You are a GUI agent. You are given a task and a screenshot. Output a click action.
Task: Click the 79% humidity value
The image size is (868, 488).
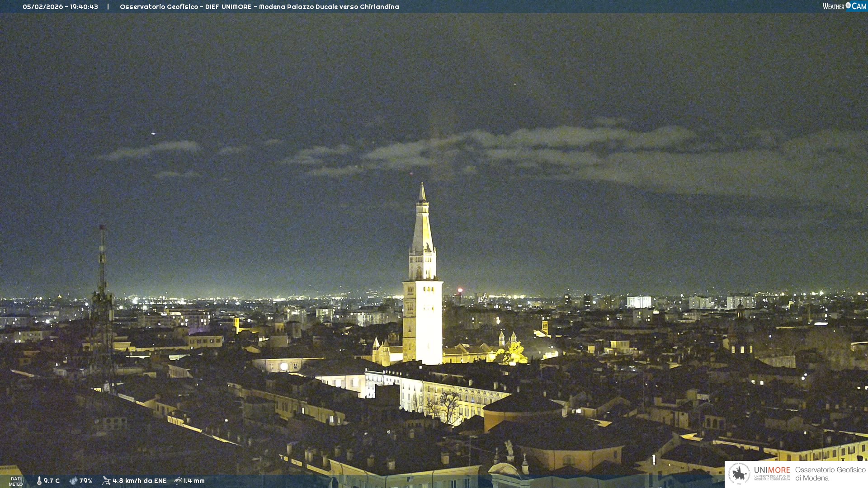coord(86,481)
